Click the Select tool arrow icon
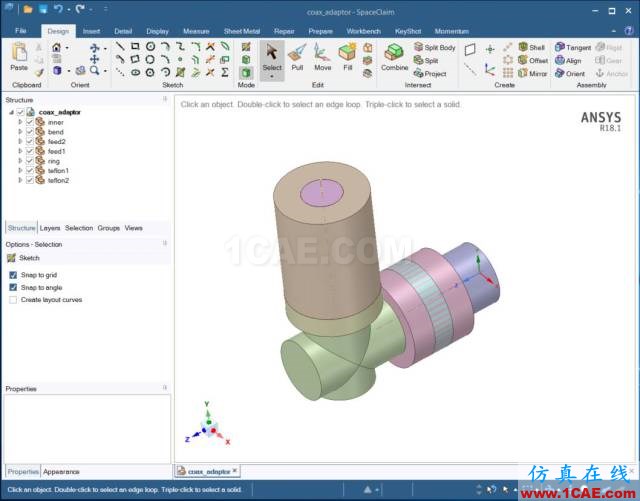This screenshot has height=501, width=640. pos(272,52)
